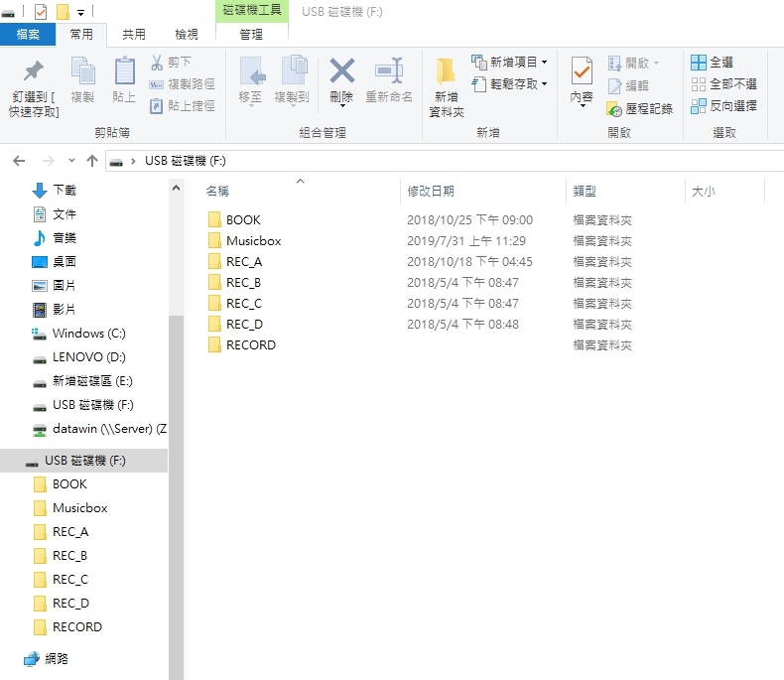Open Network (網路) in sidebar

pyautogui.click(x=46, y=658)
